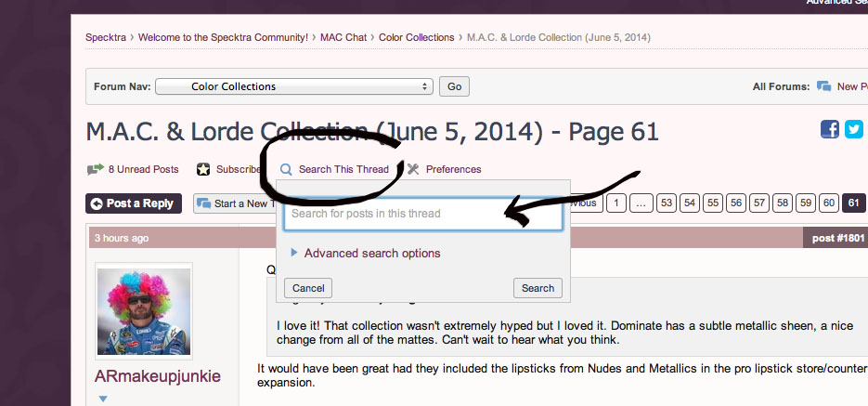Select current page 61
This screenshot has height=406, width=868.
853,203
